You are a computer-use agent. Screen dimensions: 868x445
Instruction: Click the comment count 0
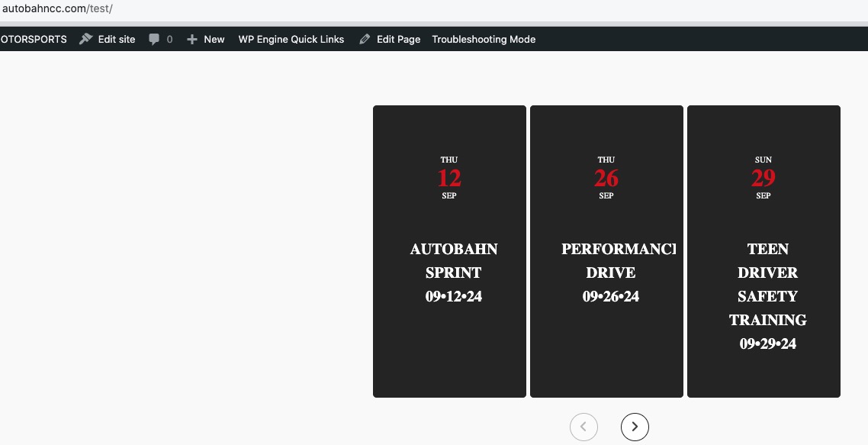pyautogui.click(x=169, y=40)
